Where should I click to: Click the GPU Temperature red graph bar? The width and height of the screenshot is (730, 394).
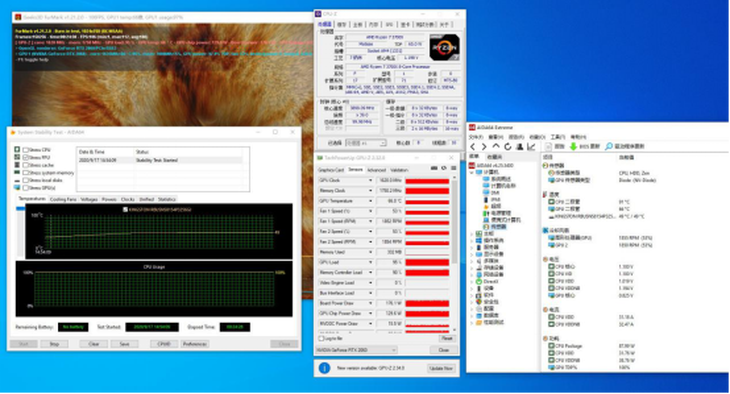tap(427, 201)
